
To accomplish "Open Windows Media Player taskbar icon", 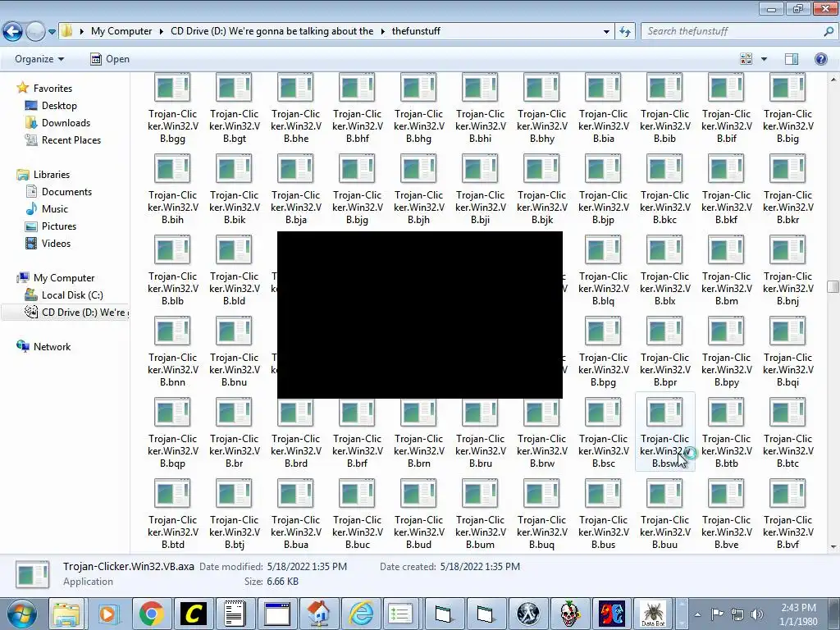I will [x=107, y=614].
